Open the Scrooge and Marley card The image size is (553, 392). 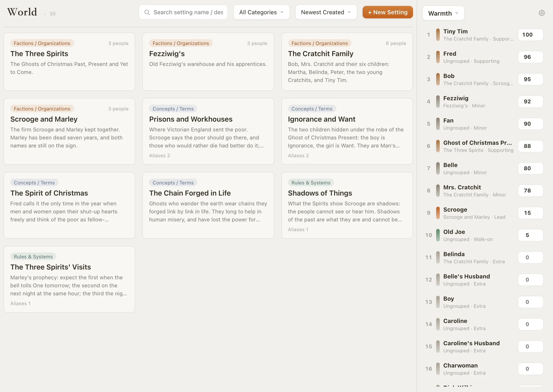point(69,132)
